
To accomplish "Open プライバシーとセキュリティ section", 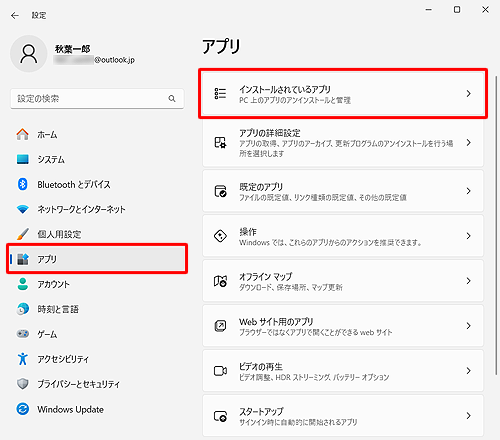I will tap(97, 384).
